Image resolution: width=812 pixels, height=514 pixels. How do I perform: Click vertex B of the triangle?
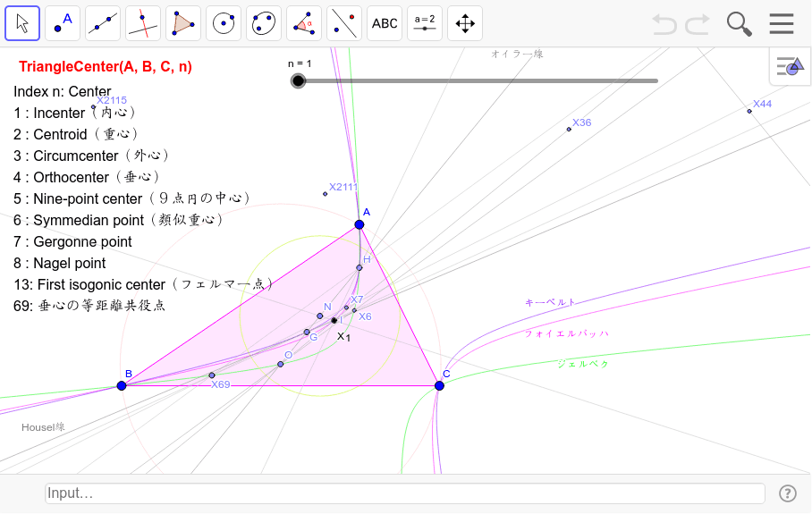coord(122,385)
